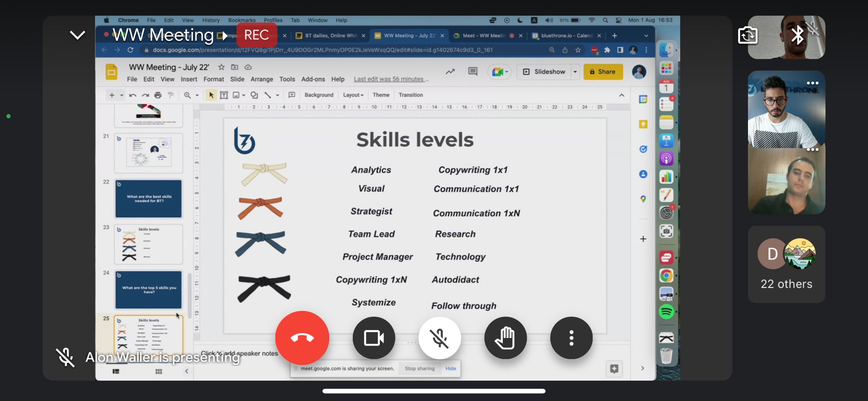Click Stop sharing button
Viewport: 868px width, 401px height.
(x=419, y=368)
